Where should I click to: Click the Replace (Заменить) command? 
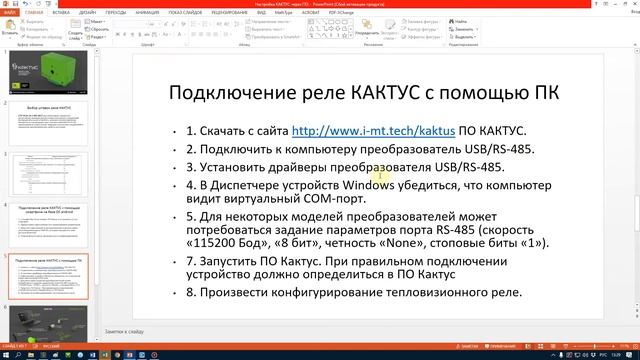coord(462,29)
